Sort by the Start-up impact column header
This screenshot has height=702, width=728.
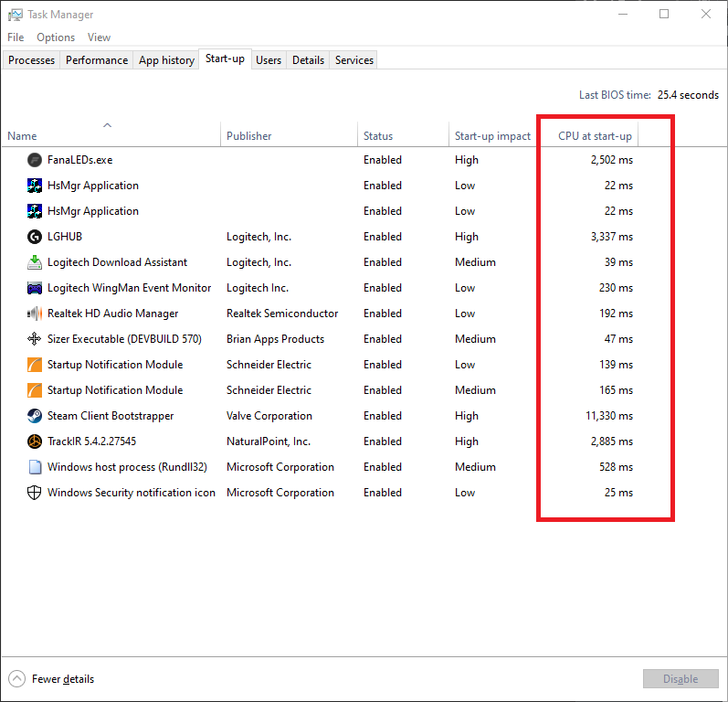click(x=492, y=133)
